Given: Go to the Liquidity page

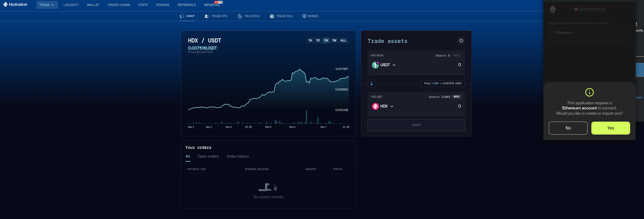Looking at the screenshot, I should 71,5.
